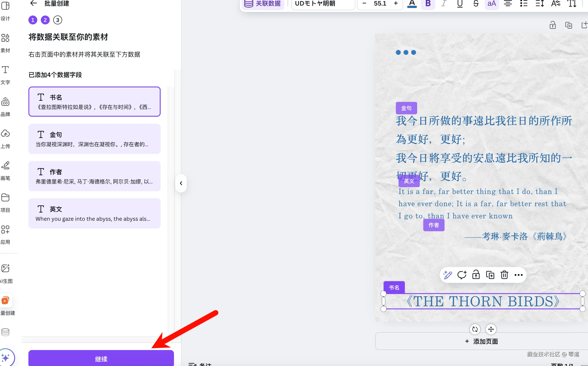Open the 上传 uploads sidebar panel

point(5,138)
